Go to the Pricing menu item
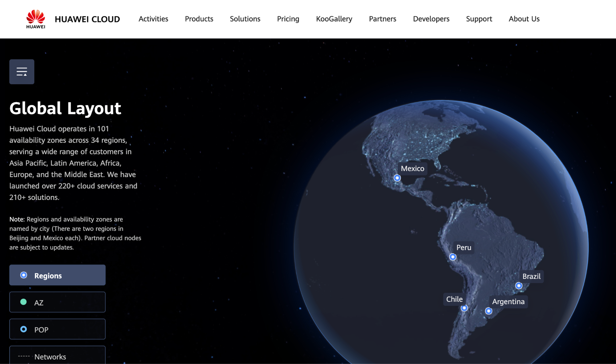The width and height of the screenshot is (616, 364). pos(288,19)
